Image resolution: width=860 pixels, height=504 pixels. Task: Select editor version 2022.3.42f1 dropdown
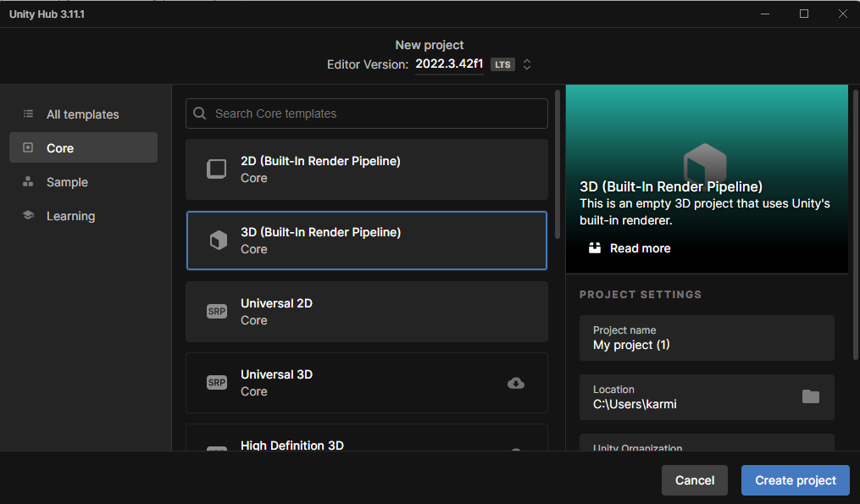449,64
